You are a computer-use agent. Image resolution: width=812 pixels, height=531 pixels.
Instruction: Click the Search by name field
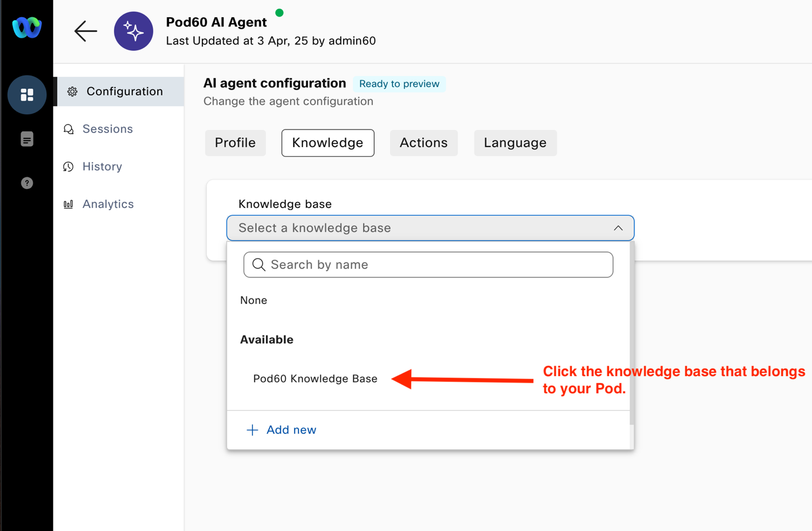(428, 265)
